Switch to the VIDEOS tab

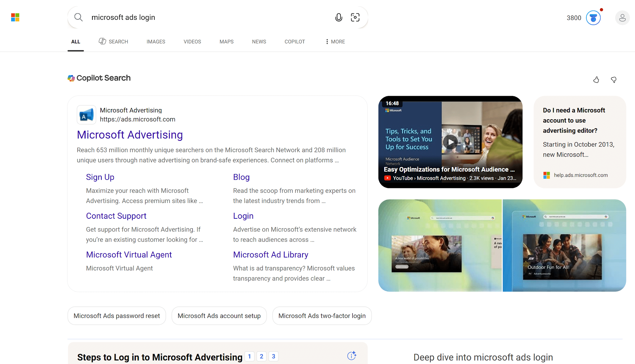(192, 42)
